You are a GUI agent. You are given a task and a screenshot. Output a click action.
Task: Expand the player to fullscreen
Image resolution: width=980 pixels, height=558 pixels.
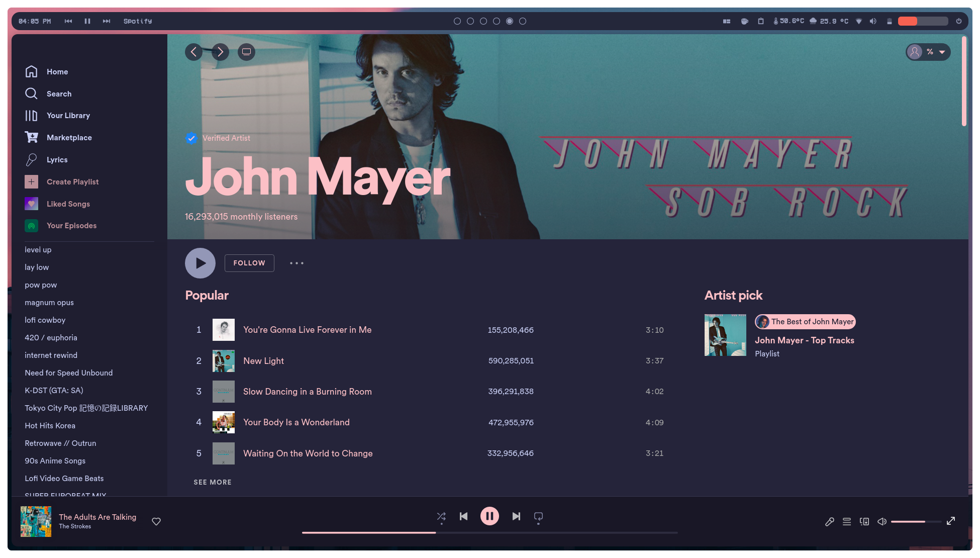pos(951,521)
